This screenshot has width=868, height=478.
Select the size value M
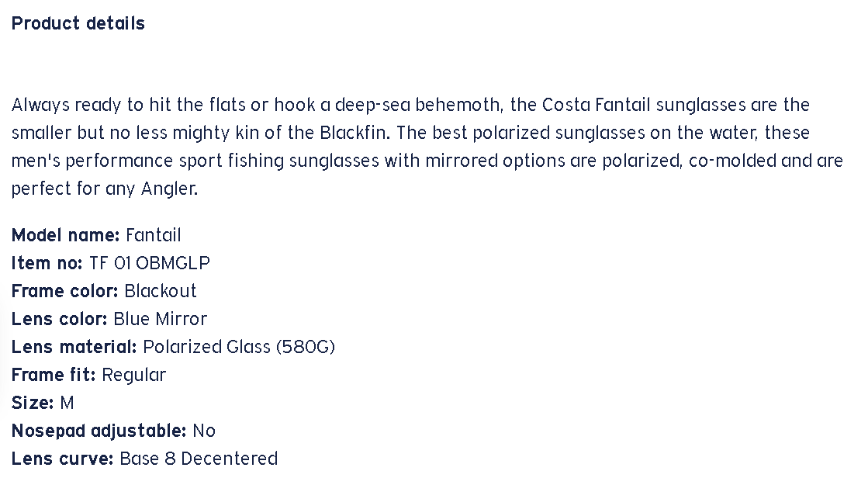coord(67,403)
